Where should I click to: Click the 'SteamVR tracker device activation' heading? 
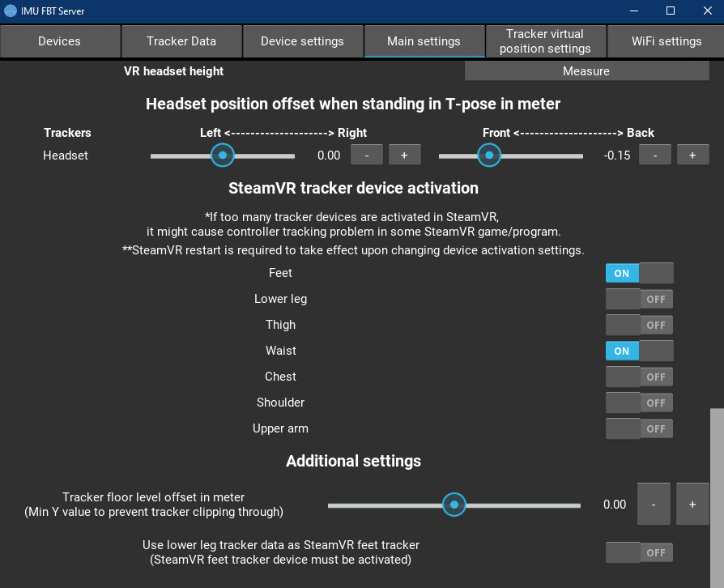[x=353, y=188]
